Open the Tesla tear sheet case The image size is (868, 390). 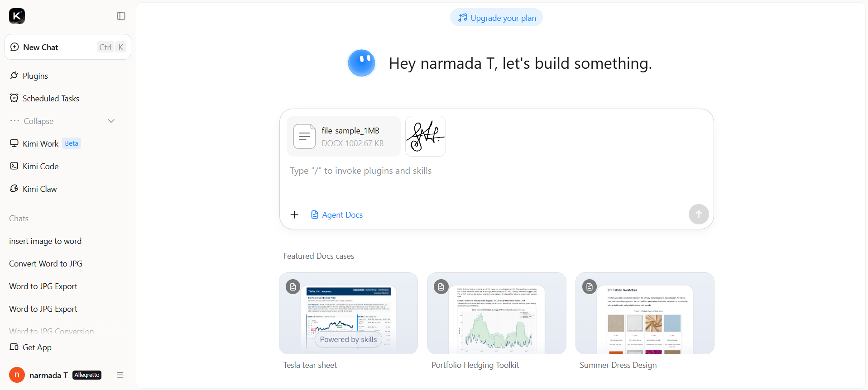(x=348, y=313)
